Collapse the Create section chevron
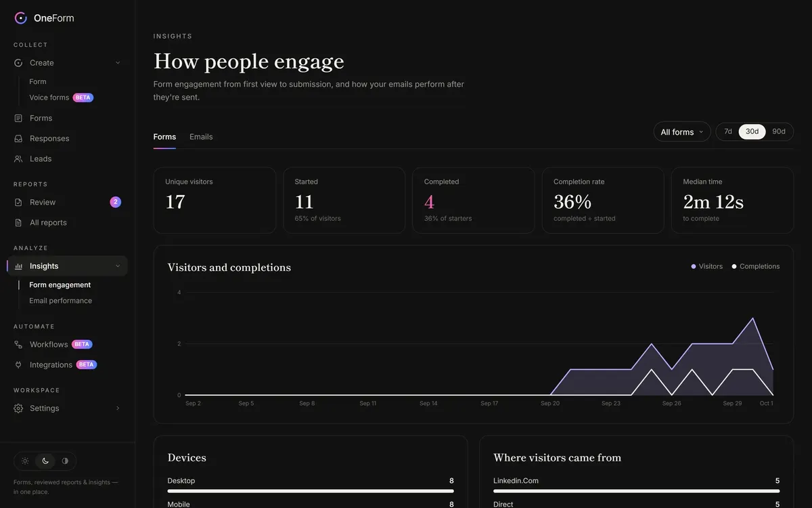 [118, 63]
